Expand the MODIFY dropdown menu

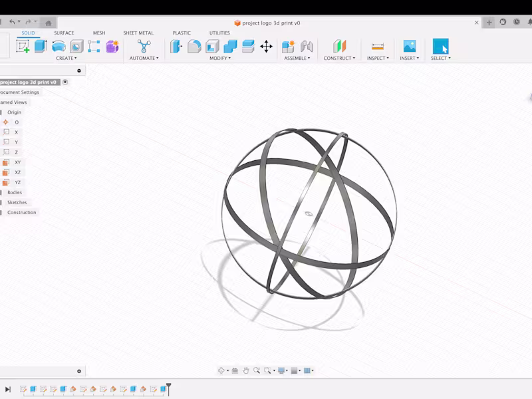(219, 59)
